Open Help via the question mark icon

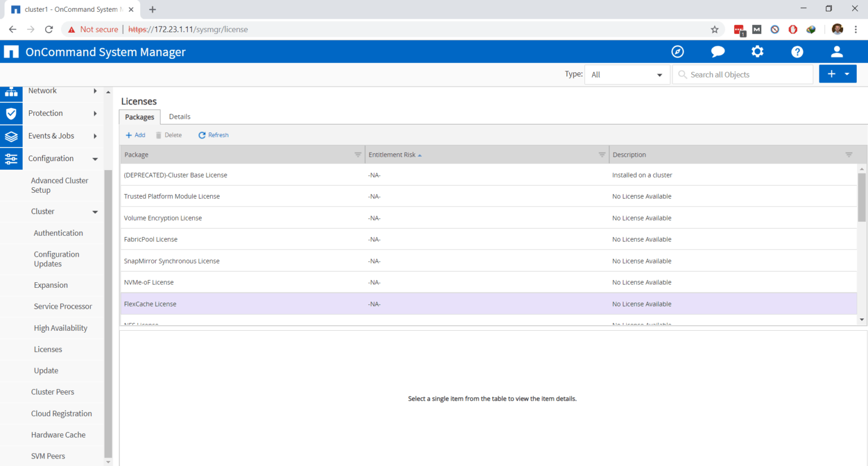(797, 51)
